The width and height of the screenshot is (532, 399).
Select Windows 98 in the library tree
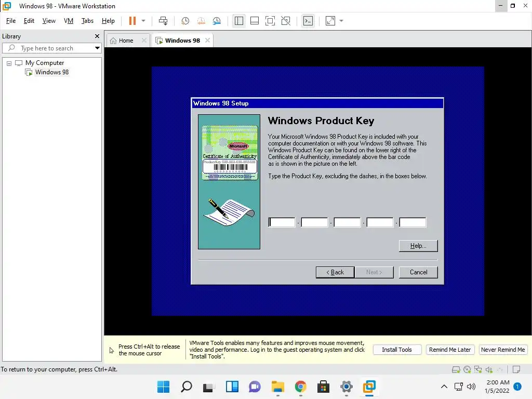[x=52, y=72]
